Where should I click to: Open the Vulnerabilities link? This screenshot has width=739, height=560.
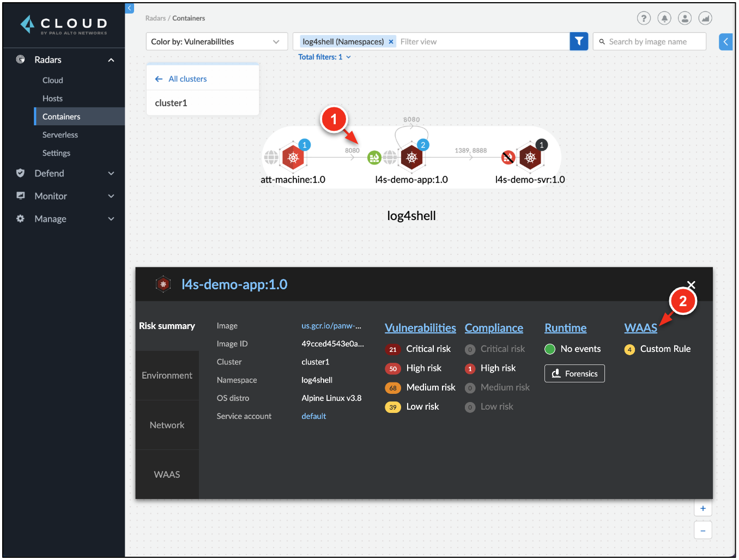click(x=420, y=328)
